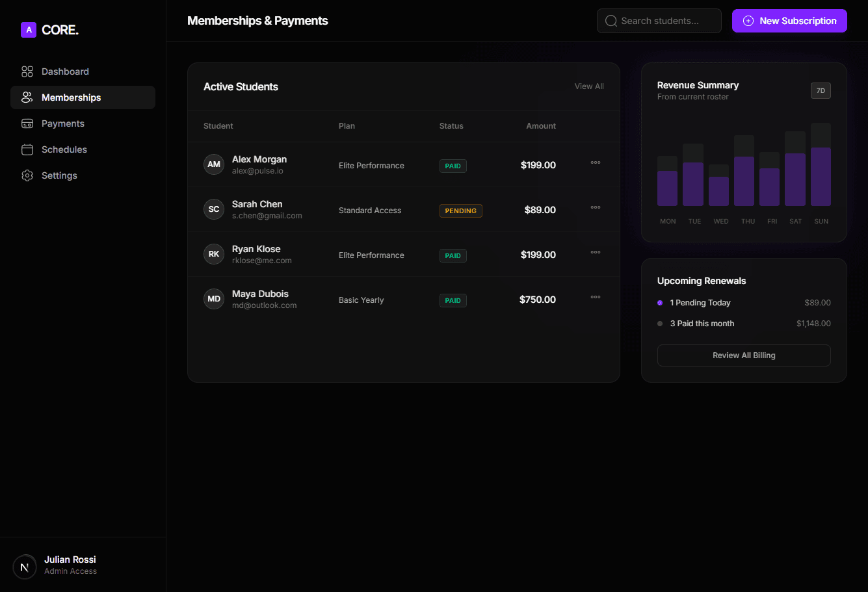Open the Schedules menu item
Screen dimensions: 868x592
64,149
